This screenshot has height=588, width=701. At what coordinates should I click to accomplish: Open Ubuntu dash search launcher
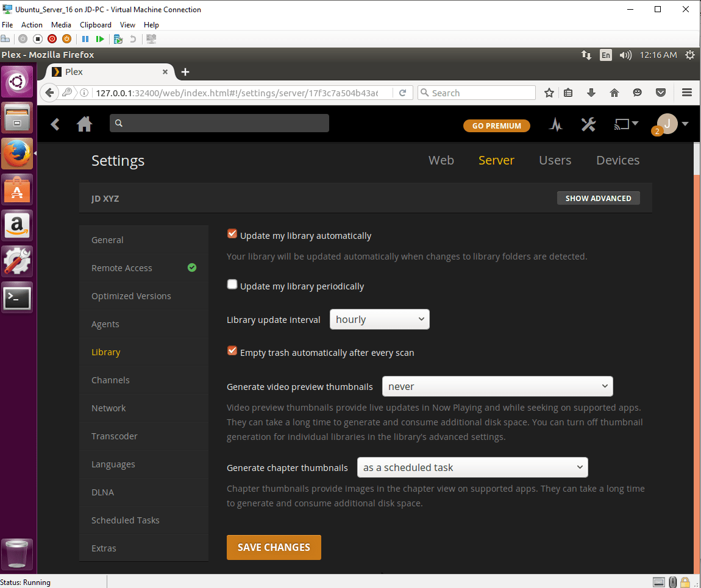[x=17, y=82]
